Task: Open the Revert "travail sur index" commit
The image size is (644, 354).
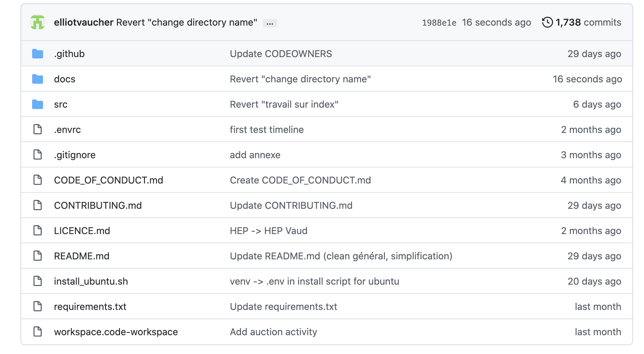Action: pyautogui.click(x=284, y=105)
